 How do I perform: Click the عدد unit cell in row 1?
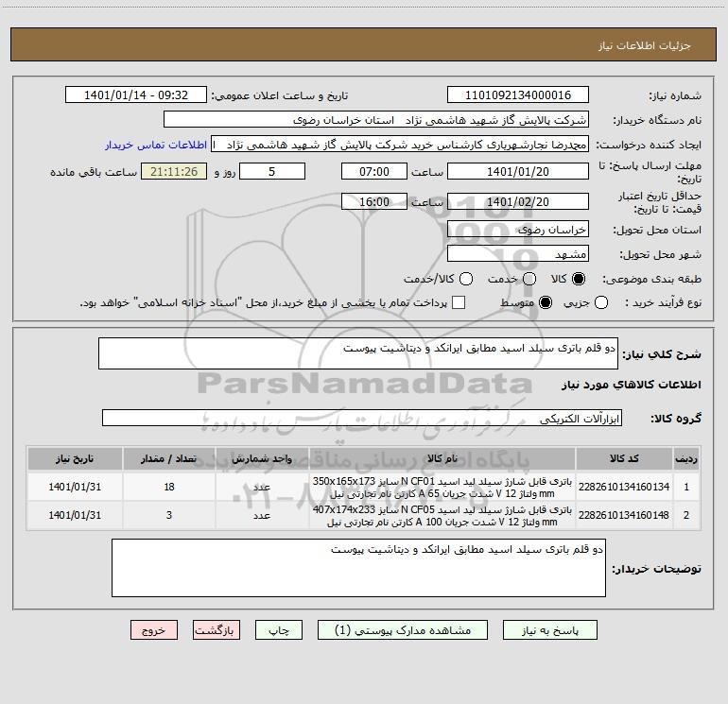pyautogui.click(x=262, y=487)
